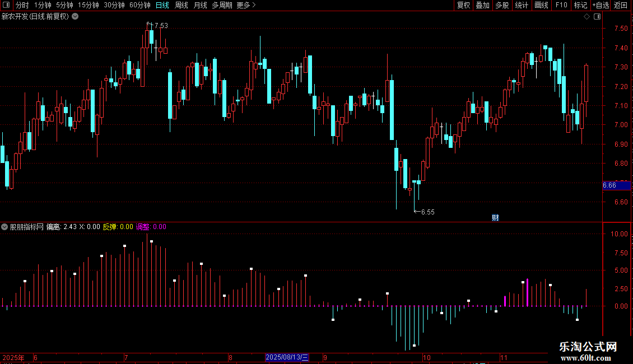This screenshot has height=364, width=633.
Task: Click month 10 on the time axis
Action: (427, 357)
